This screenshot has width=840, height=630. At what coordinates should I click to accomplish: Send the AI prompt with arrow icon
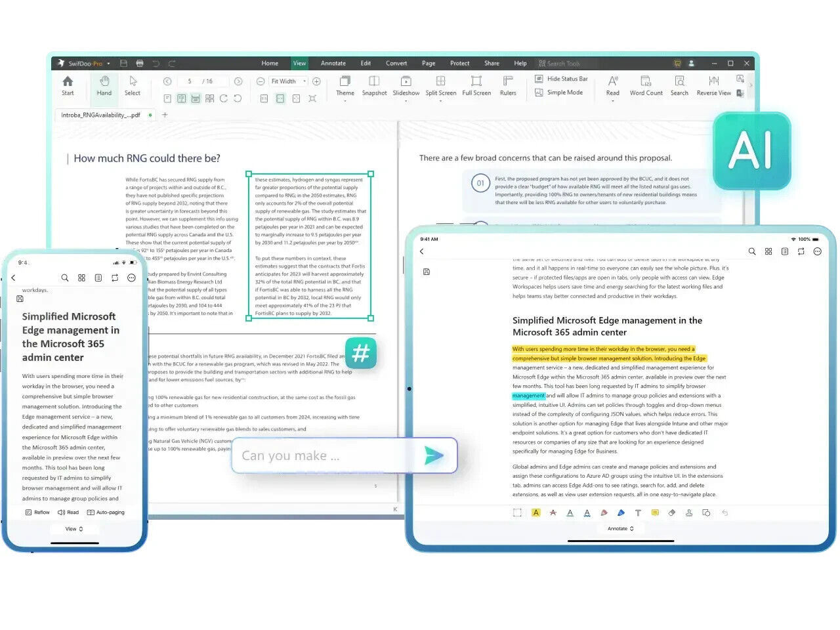point(434,455)
